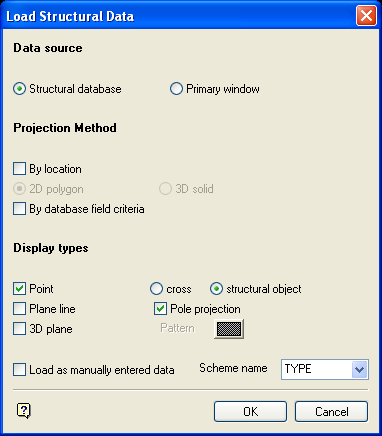This screenshot has width=382, height=436.
Task: Close the Load Structural Data dialog
Action: (x=366, y=16)
